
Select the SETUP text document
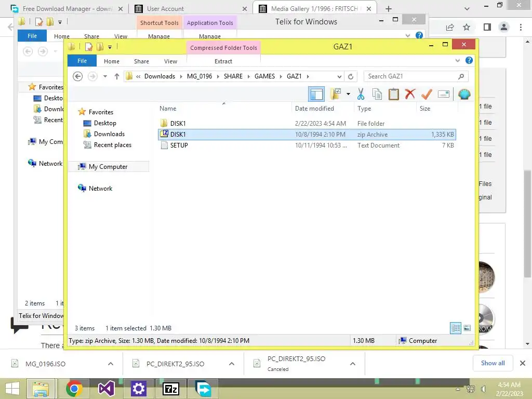(307, 145)
